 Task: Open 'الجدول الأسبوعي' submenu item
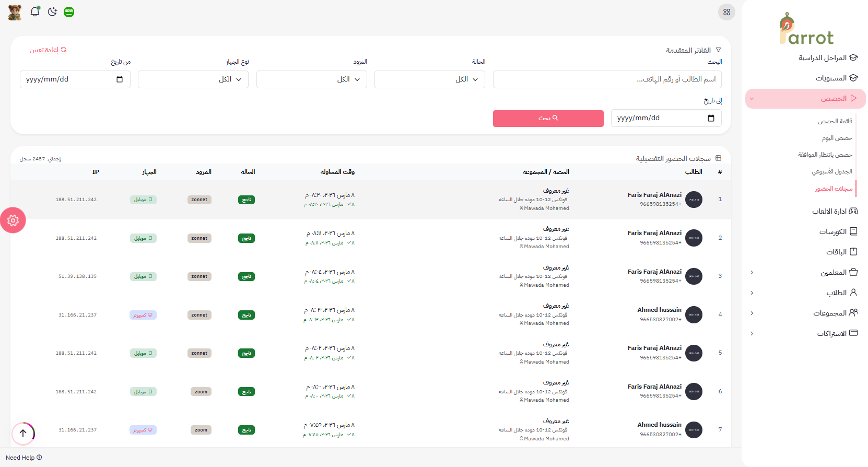(x=831, y=171)
